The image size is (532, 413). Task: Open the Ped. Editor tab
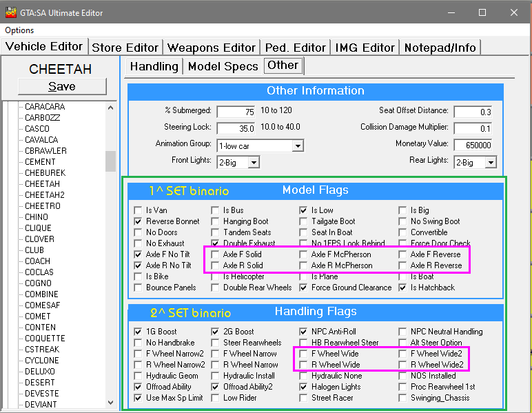coord(295,48)
